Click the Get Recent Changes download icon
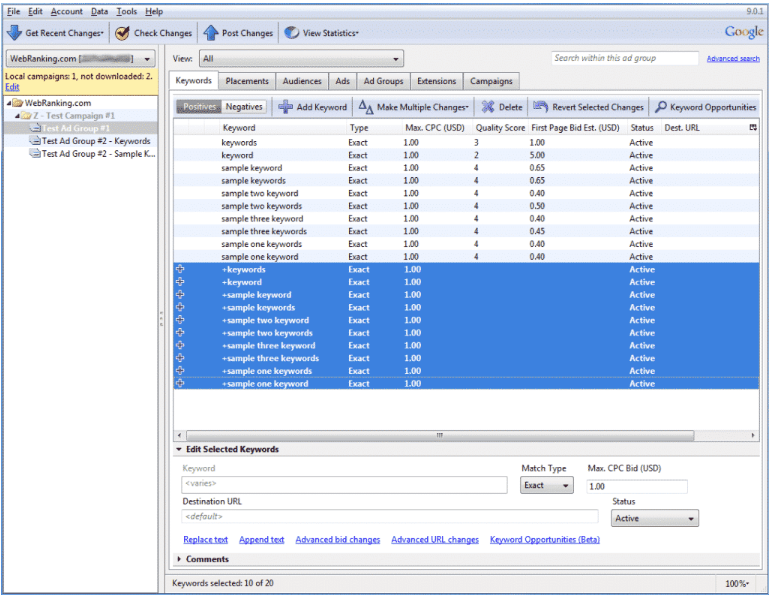This screenshot has width=770, height=596. 15,33
